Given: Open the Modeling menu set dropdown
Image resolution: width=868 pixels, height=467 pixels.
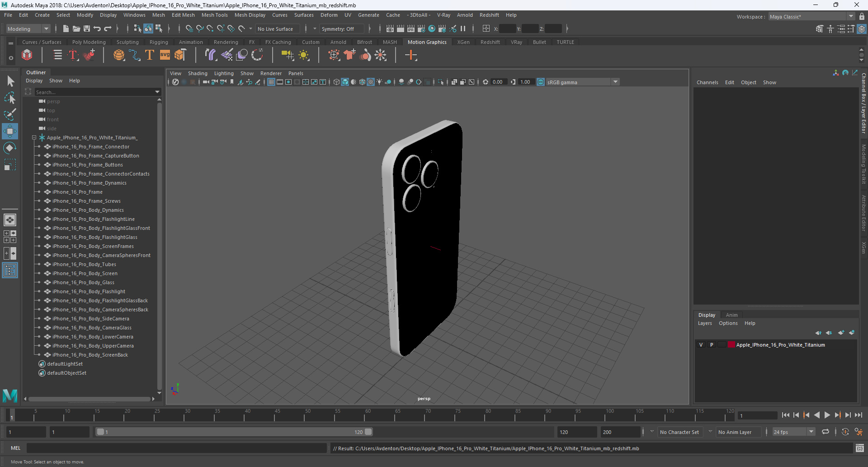Looking at the screenshot, I should [x=28, y=29].
